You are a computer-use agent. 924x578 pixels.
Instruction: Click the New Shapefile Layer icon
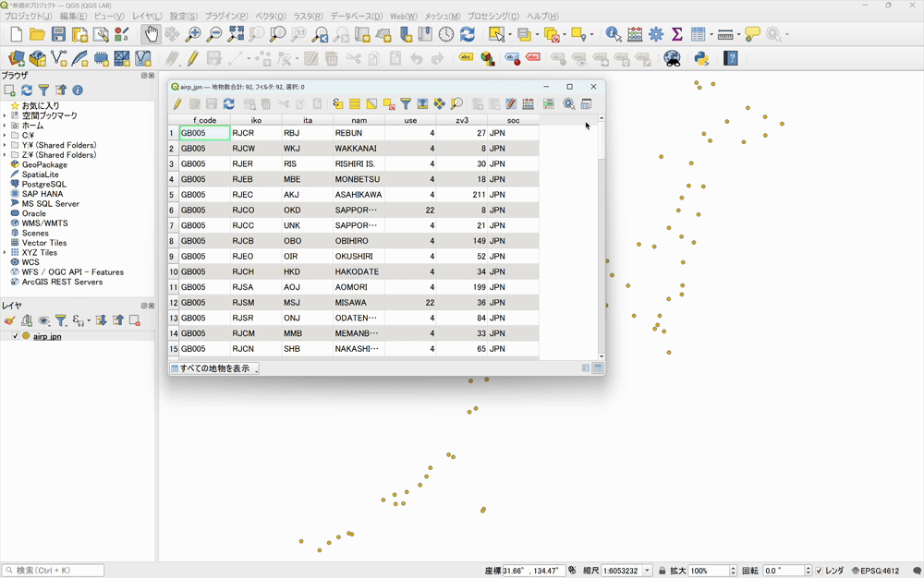tap(59, 58)
